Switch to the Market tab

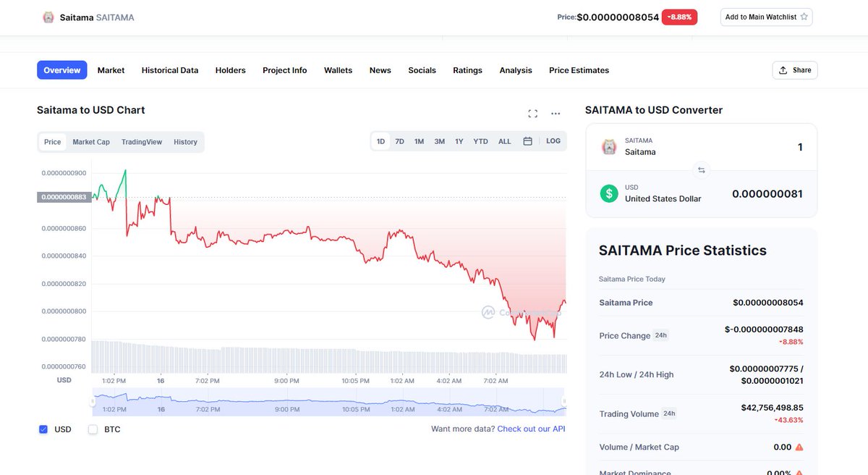coord(111,70)
